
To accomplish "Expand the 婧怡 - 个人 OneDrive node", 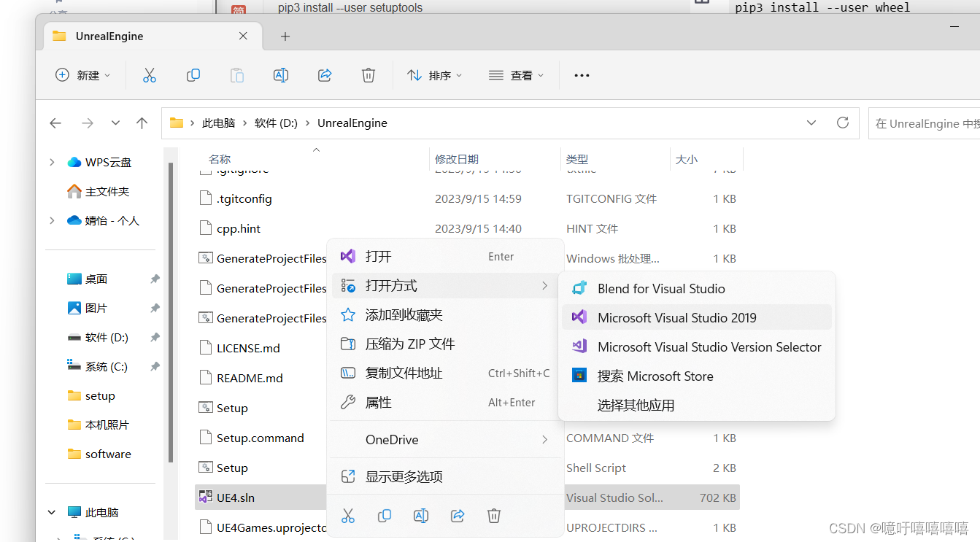I will click(52, 220).
